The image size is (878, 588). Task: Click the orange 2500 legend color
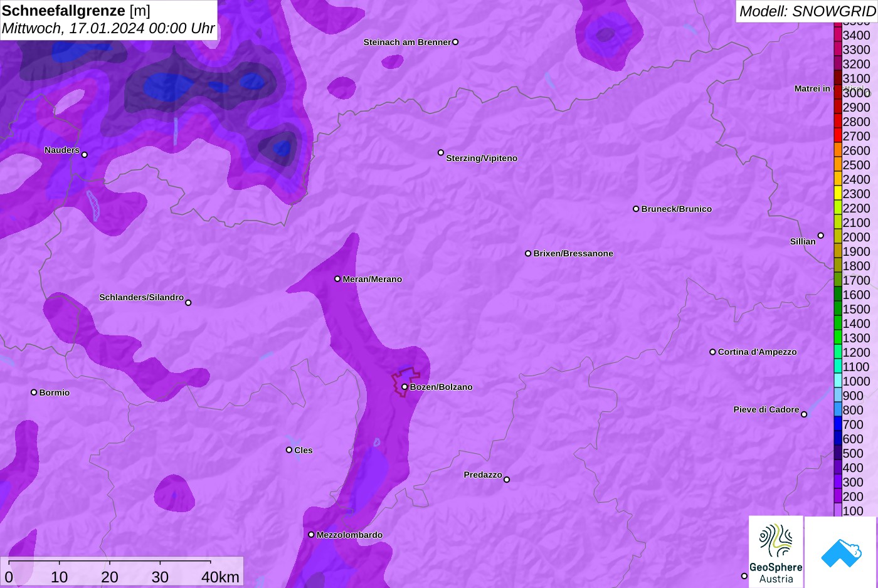point(838,165)
